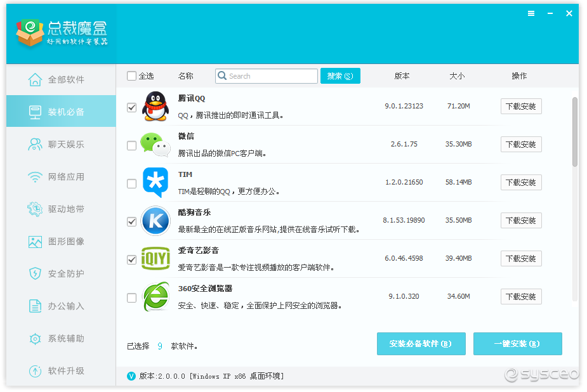The height and width of the screenshot is (392, 587).
Task: Click 下载安装 for 腾讯QQ
Action: point(521,106)
